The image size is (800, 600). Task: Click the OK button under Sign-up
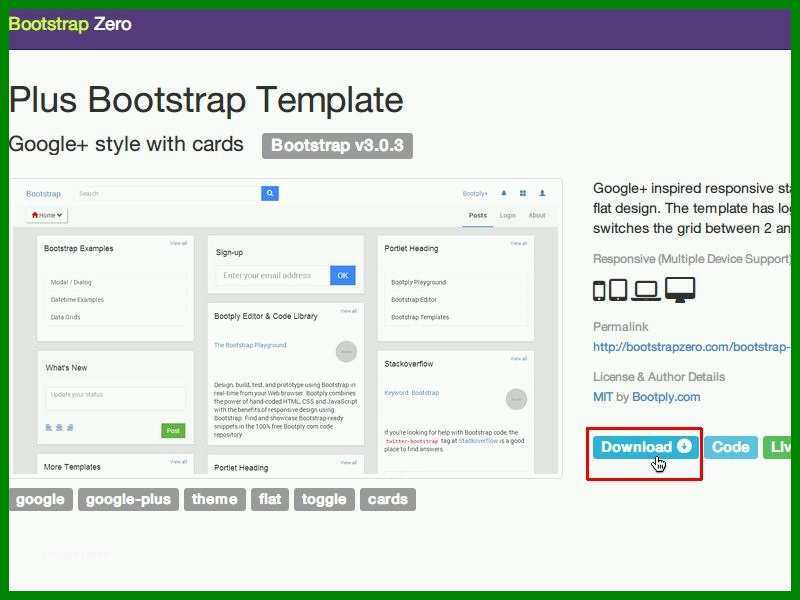point(343,276)
